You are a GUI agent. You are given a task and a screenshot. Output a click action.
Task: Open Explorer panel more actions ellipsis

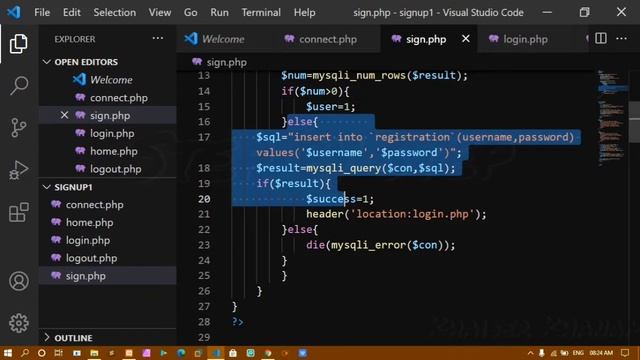coord(158,38)
